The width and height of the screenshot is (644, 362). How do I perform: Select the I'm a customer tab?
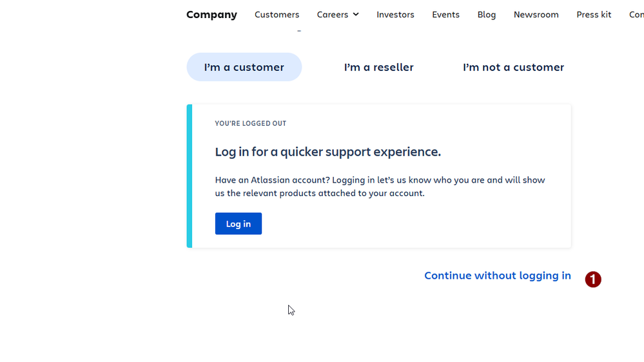(244, 67)
